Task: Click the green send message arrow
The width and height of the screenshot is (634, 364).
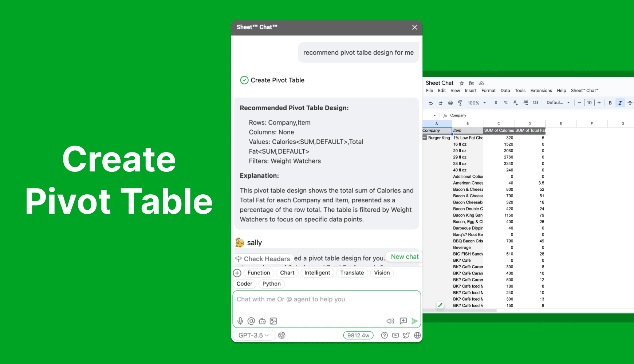Action: pos(414,321)
